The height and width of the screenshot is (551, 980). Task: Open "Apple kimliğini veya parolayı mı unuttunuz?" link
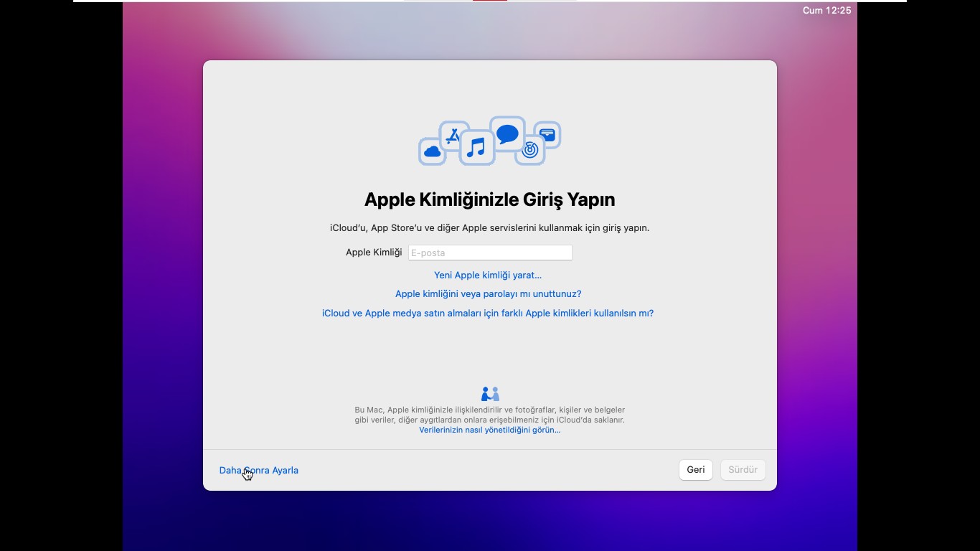point(488,293)
